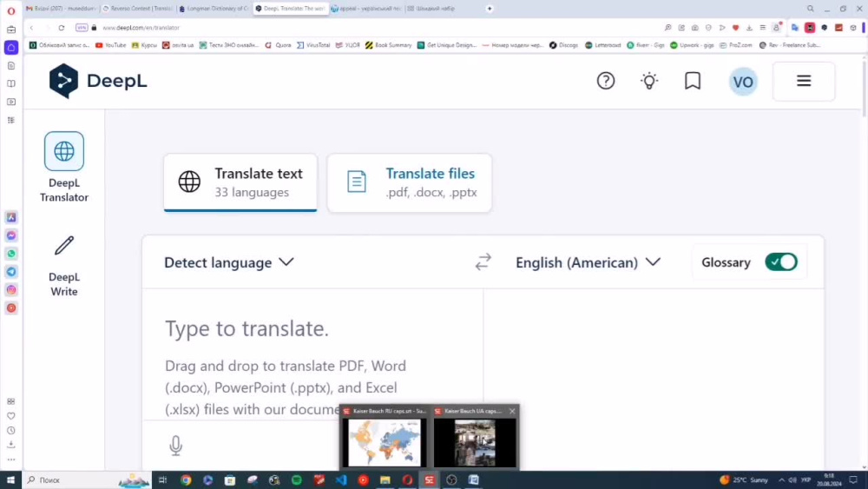The image size is (868, 489).
Task: Click the Glossary label button
Action: 726,262
